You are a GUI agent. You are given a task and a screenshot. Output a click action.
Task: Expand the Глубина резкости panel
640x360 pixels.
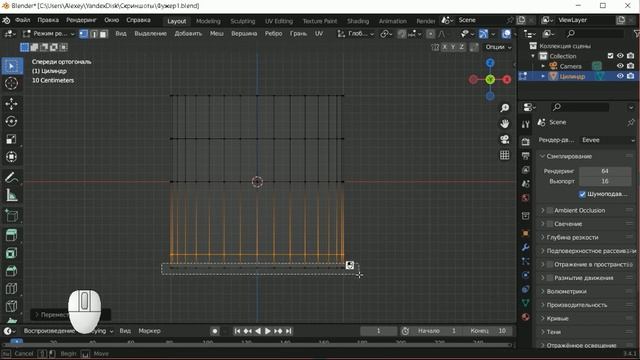pos(542,237)
